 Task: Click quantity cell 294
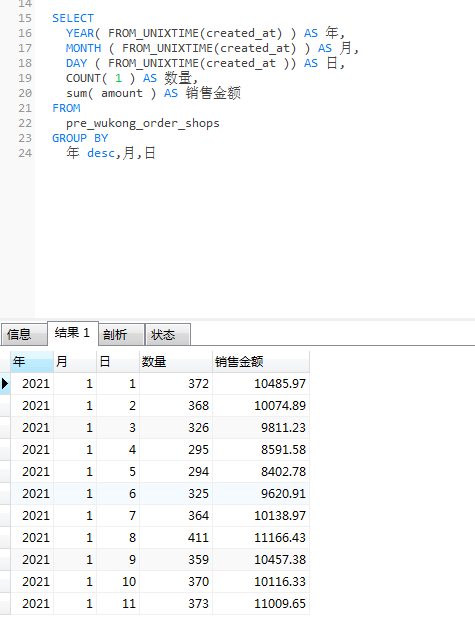[x=176, y=472]
